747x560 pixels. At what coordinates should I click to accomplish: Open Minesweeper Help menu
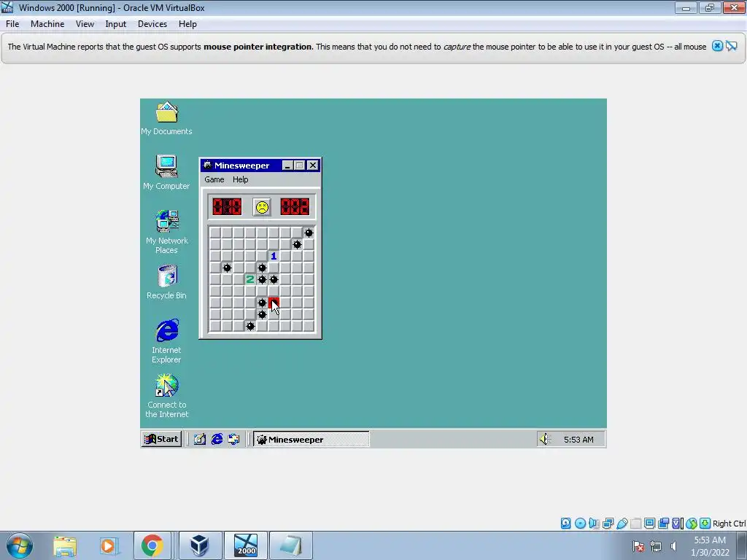(x=241, y=179)
